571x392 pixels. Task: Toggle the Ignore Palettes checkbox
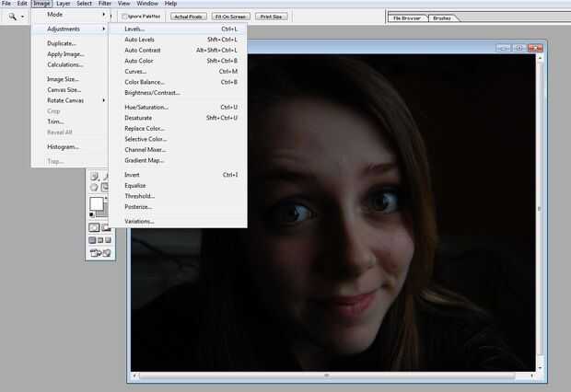click(x=125, y=17)
